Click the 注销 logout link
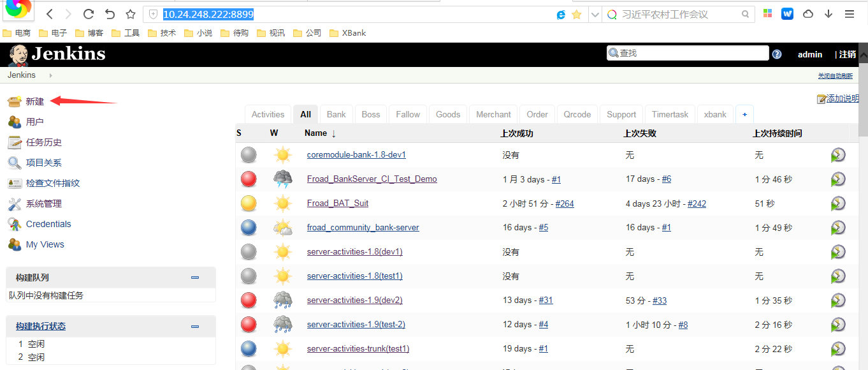The width and height of the screenshot is (868, 370). tap(848, 54)
